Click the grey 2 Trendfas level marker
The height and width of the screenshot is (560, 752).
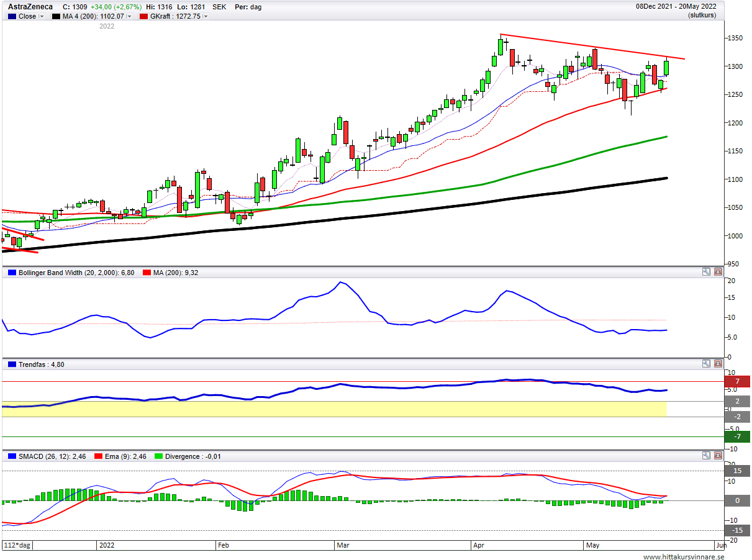(737, 402)
